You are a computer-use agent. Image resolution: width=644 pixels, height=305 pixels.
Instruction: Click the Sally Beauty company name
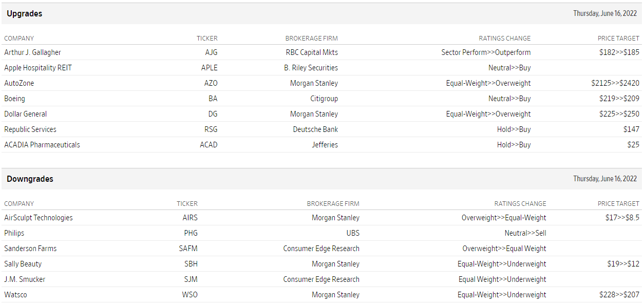coord(23,264)
